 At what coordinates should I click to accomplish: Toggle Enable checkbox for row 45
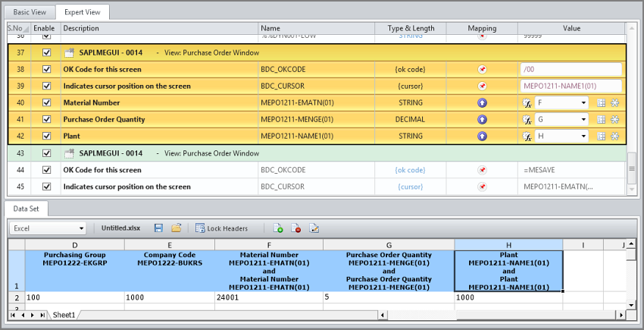coord(47,187)
